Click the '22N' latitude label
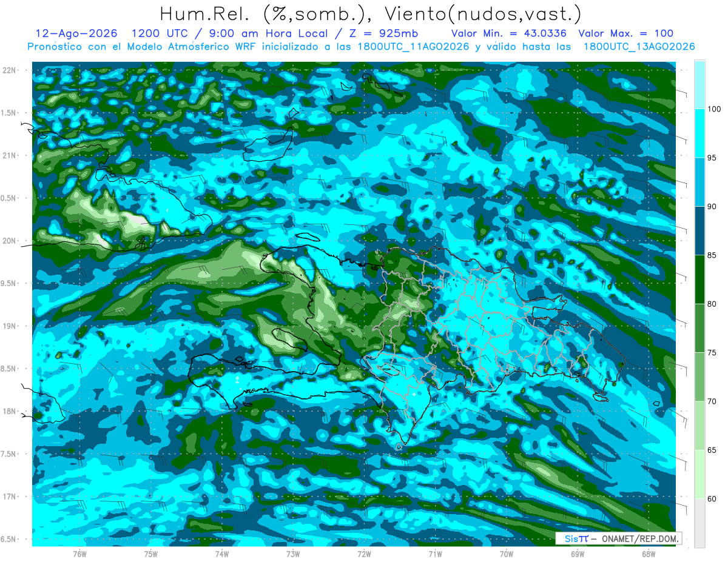 [10, 70]
